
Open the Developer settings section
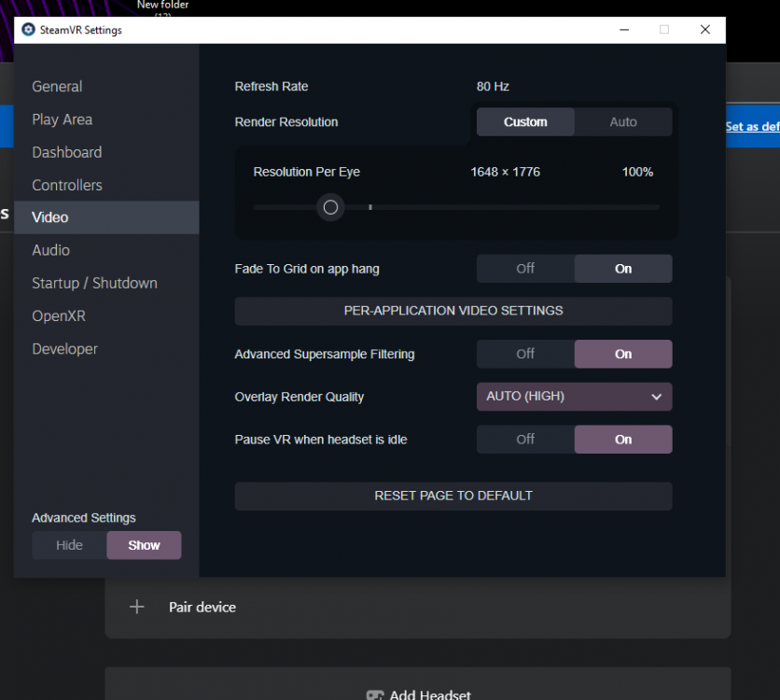coord(64,348)
